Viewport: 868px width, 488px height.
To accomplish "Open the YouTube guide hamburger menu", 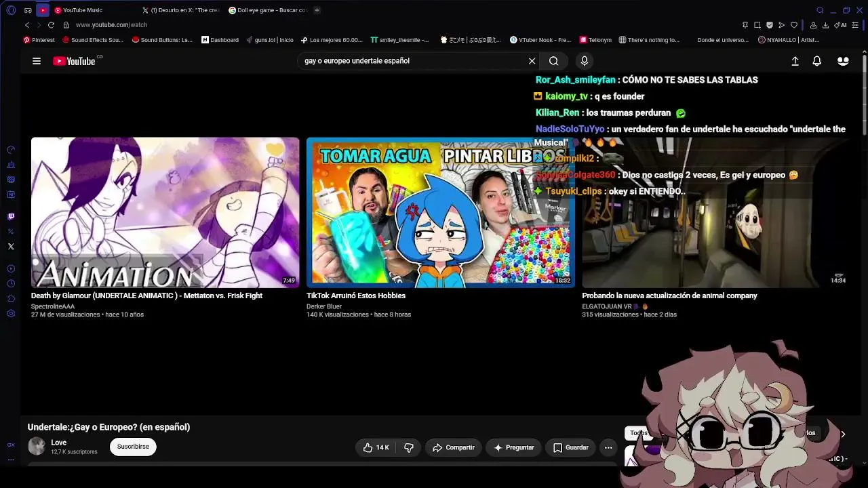I will pyautogui.click(x=37, y=61).
